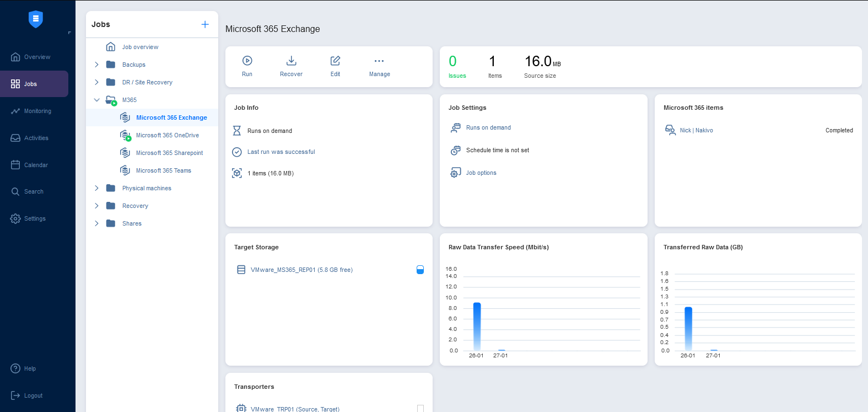
Task: Expand the Physical machines folder
Action: 97,188
